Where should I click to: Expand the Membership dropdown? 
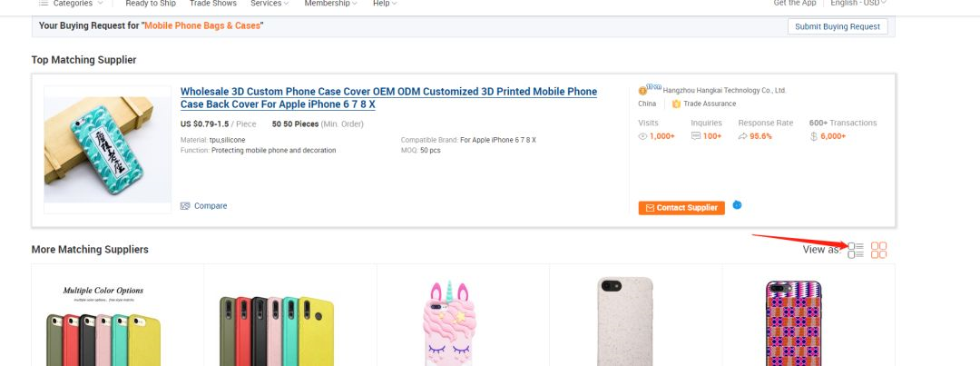coord(330,4)
